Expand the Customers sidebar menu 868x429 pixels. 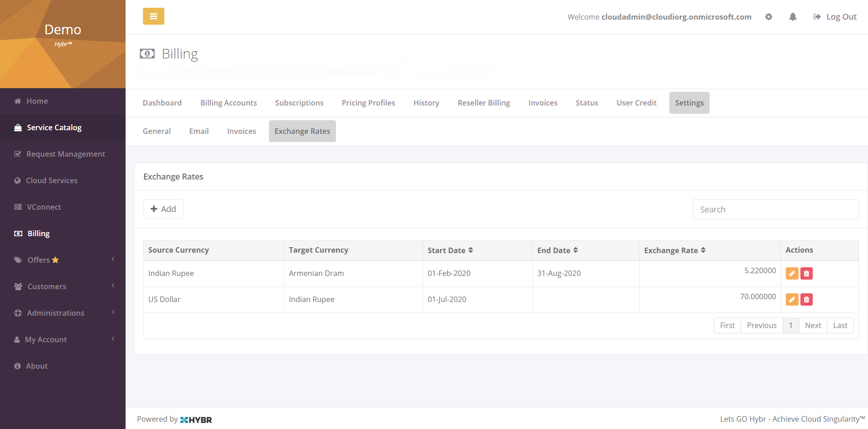point(63,286)
